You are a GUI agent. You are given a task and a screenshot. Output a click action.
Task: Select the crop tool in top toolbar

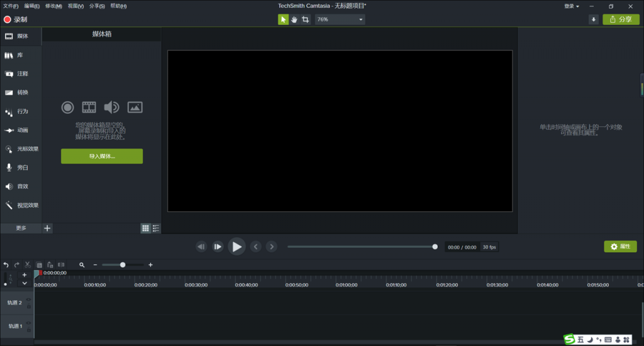tap(306, 20)
